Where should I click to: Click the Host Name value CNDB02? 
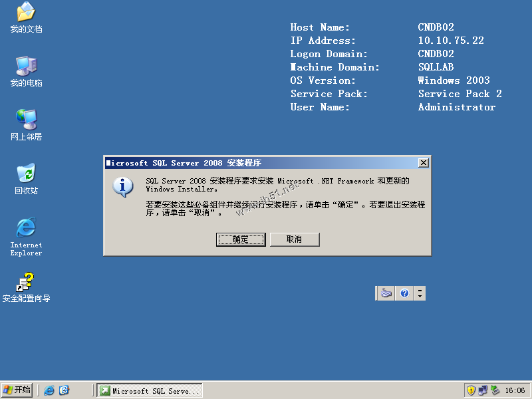click(x=436, y=27)
